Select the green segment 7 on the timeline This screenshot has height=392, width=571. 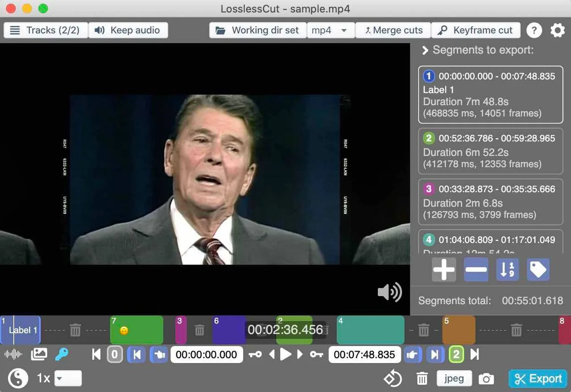click(137, 330)
